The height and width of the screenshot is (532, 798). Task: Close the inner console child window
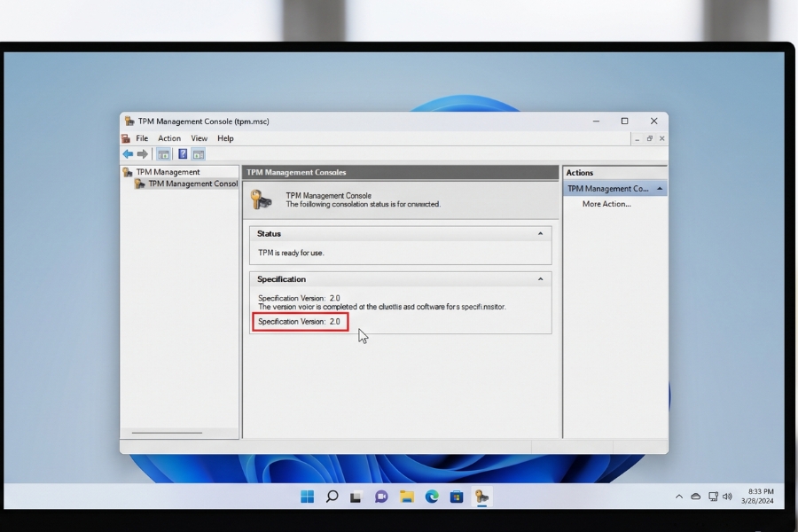(x=662, y=138)
